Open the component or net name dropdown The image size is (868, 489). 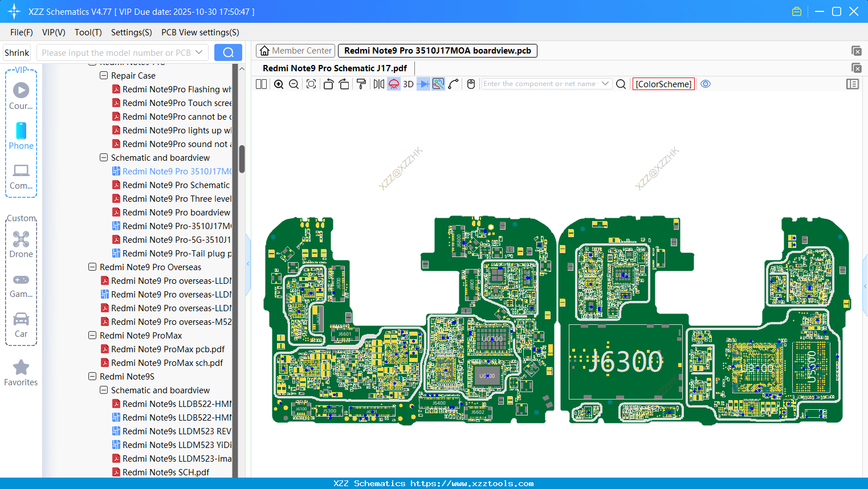tap(605, 84)
